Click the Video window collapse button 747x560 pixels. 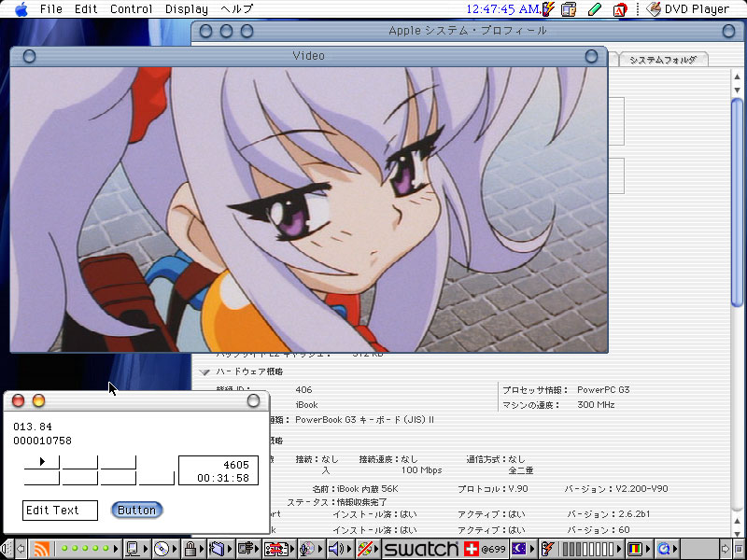591,57
